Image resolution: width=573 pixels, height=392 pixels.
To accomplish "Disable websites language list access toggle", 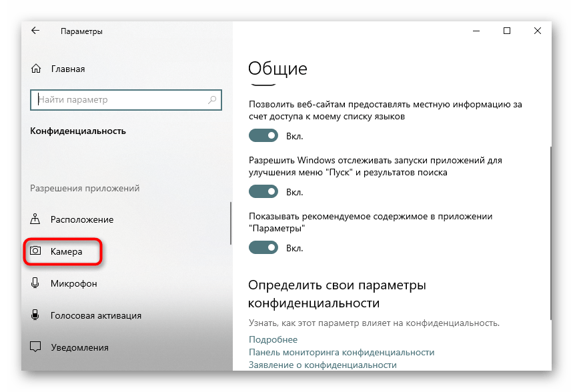I will (x=263, y=135).
